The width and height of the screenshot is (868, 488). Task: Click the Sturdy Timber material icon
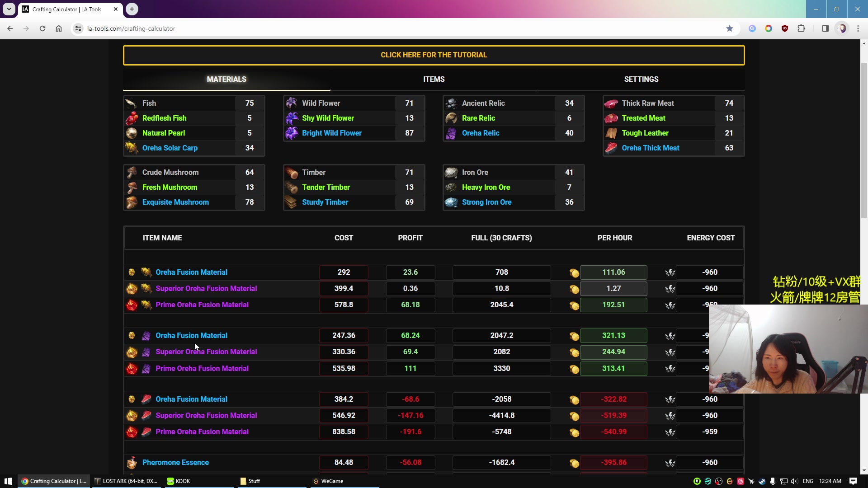pyautogui.click(x=292, y=202)
